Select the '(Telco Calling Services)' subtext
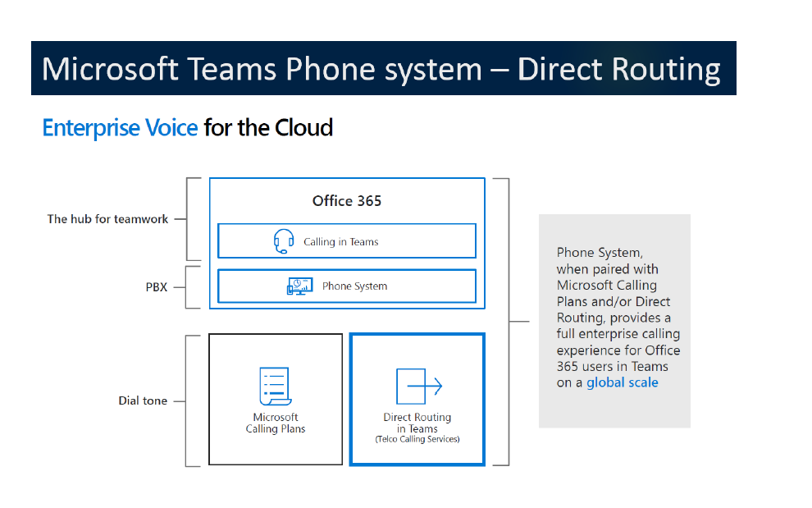The image size is (812, 508). [x=417, y=439]
